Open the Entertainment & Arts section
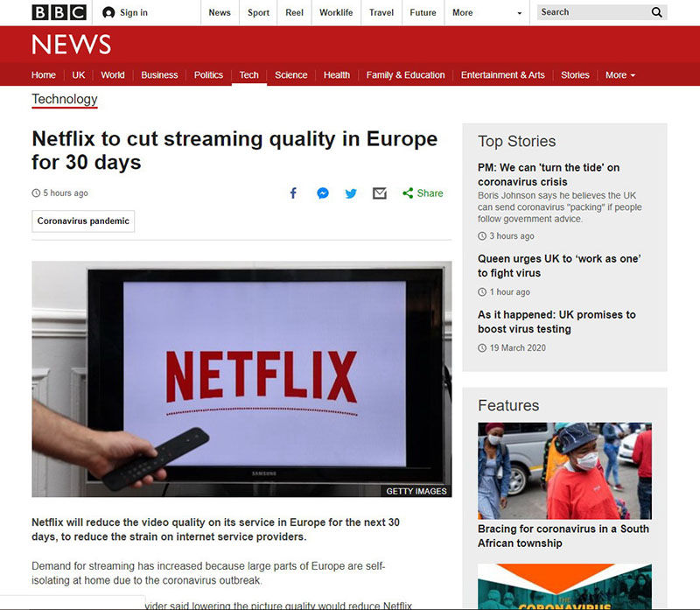This screenshot has height=610, width=700. (502, 75)
